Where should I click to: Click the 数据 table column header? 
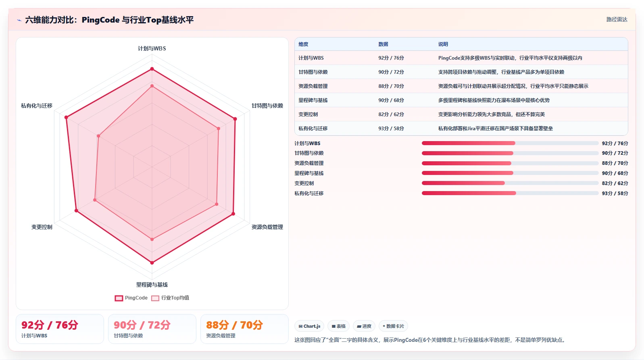383,44
